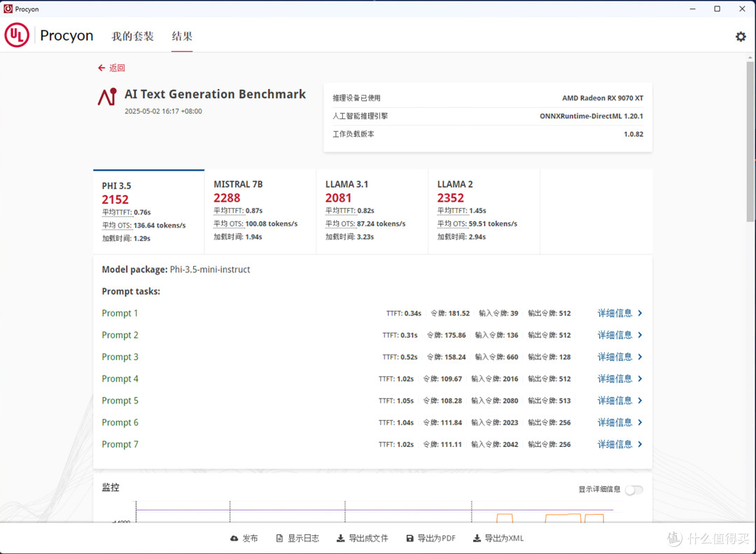Expand details chevron for Prompt 5
The image size is (756, 554).
click(x=640, y=401)
